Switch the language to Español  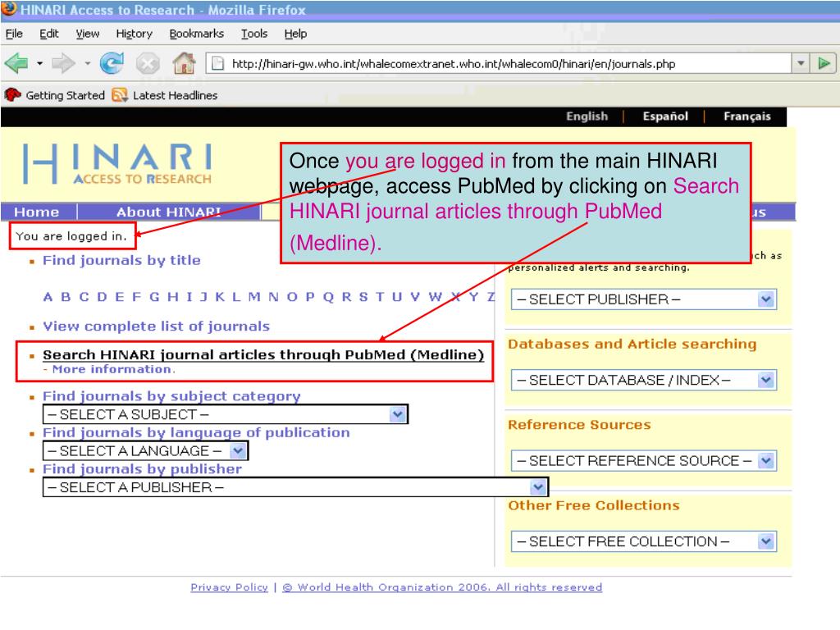665,116
